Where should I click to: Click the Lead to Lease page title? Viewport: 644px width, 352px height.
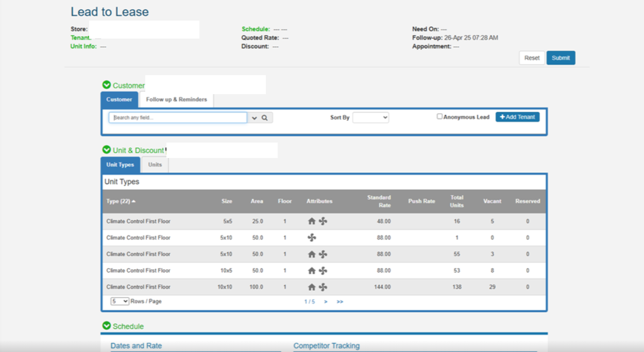[110, 12]
